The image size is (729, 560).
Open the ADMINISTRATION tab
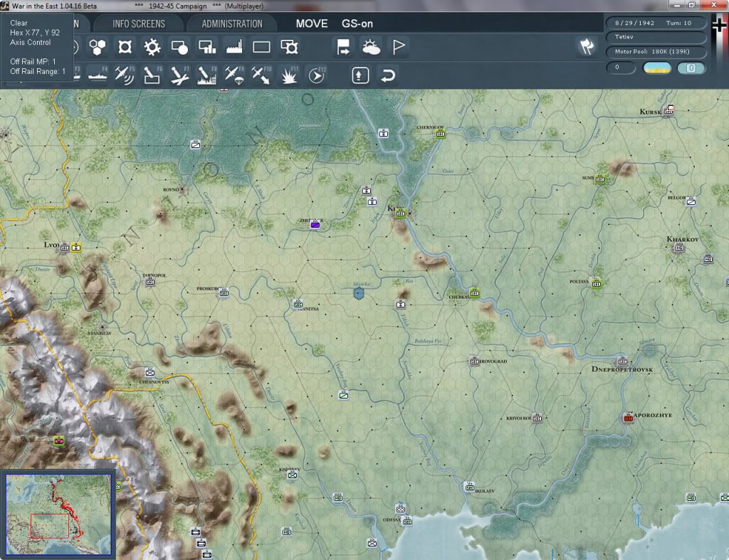click(x=232, y=23)
